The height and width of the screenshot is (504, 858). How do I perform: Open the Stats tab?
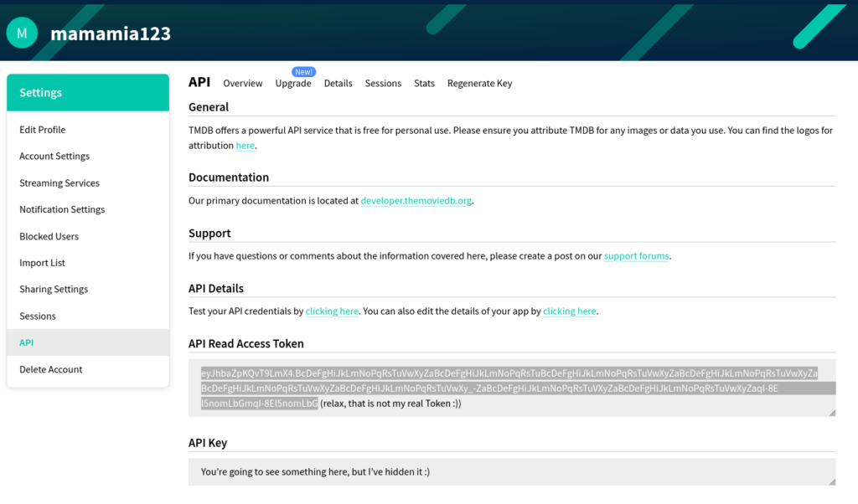424,83
